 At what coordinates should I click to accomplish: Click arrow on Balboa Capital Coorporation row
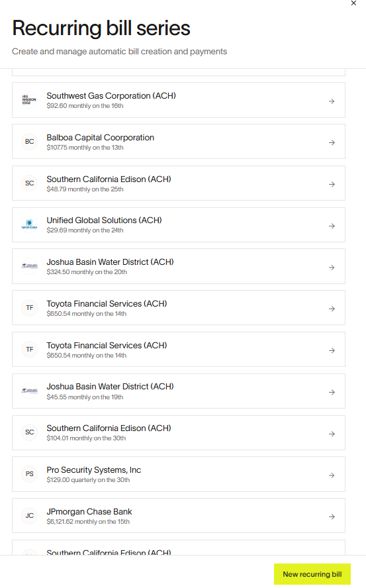pos(332,142)
